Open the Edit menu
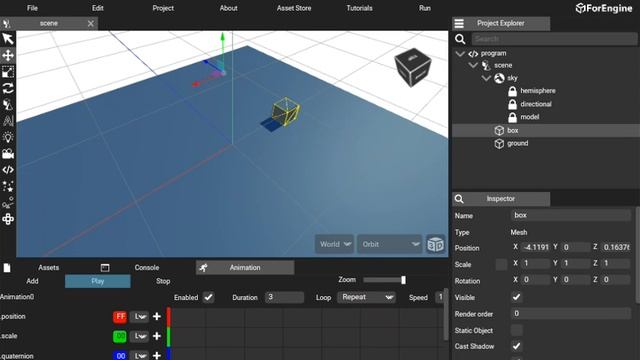The height and width of the screenshot is (360, 640). pos(98,8)
